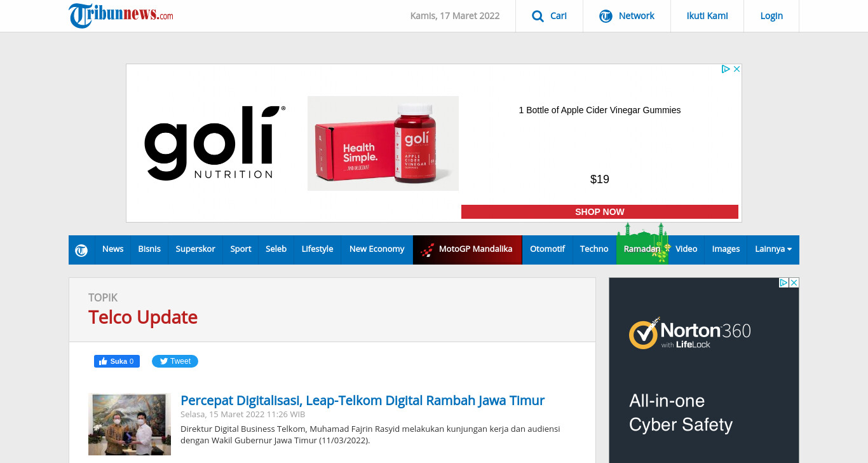Click the Cari magnifier search icon
This screenshot has height=463, width=868.
(538, 16)
